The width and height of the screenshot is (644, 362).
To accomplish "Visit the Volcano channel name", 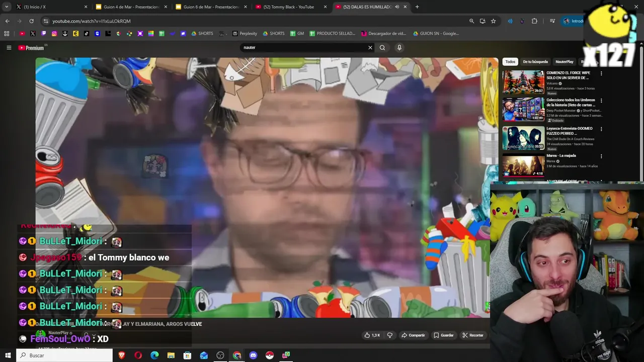I will tap(552, 83).
